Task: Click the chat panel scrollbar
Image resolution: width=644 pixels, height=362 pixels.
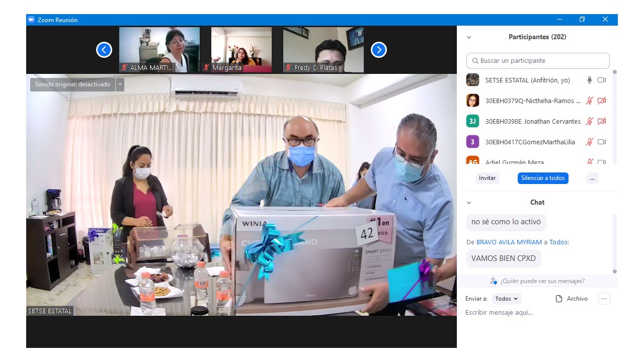Action: tap(615, 244)
